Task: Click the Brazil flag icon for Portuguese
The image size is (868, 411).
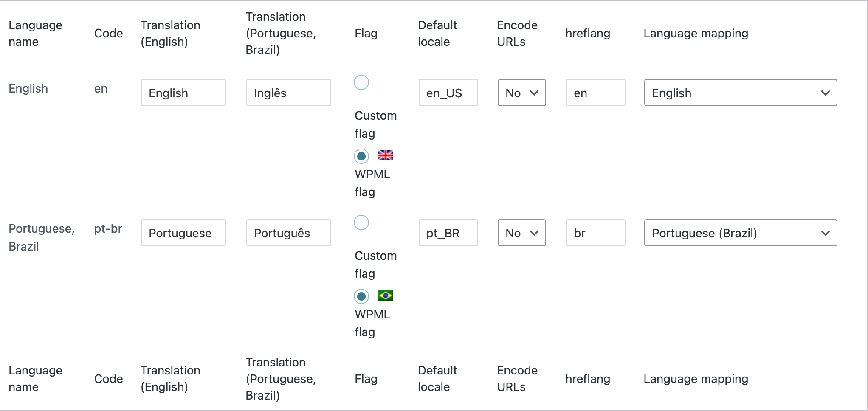Action: [385, 296]
